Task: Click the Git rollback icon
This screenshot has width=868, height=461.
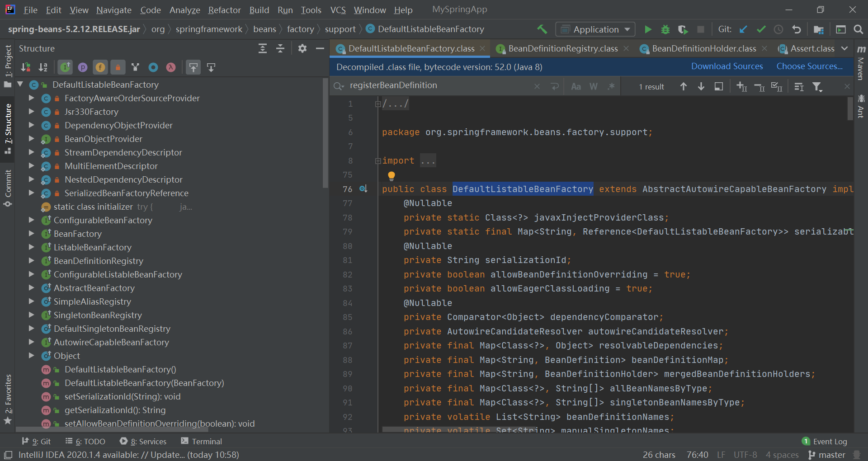Action: click(796, 29)
